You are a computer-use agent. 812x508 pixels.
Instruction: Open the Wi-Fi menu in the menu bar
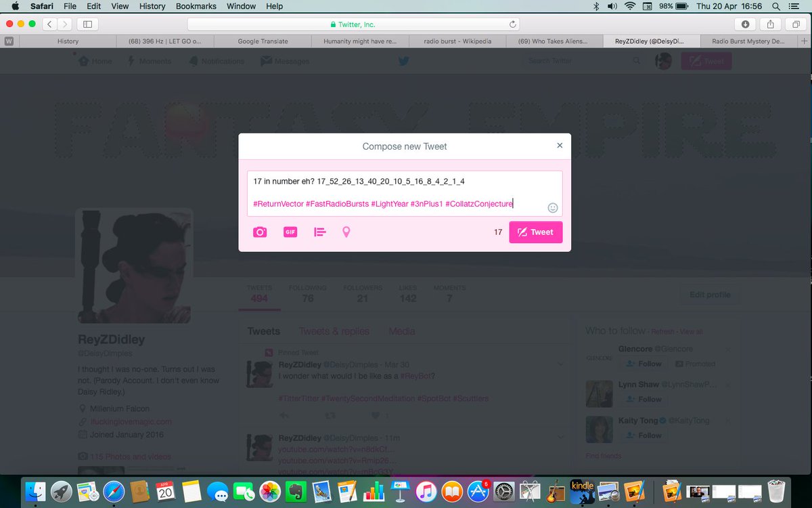click(x=630, y=6)
